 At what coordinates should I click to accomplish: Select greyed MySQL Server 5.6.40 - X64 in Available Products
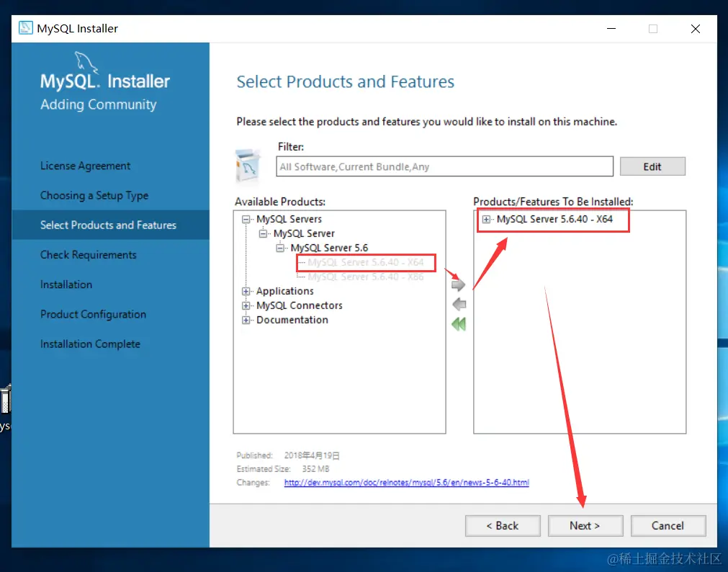365,262
